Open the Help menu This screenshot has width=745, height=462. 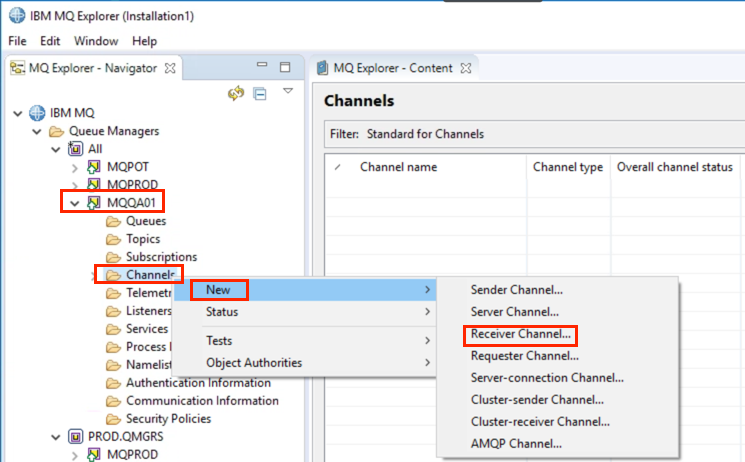(x=144, y=41)
